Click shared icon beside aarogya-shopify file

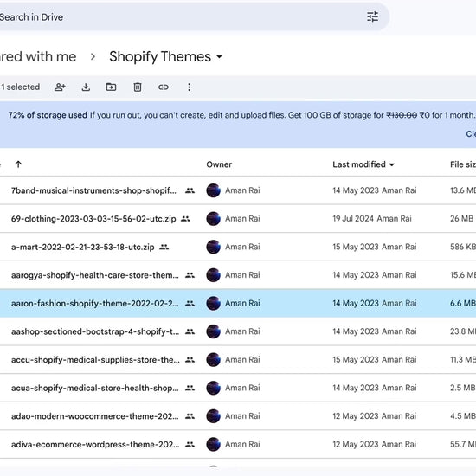coord(190,275)
